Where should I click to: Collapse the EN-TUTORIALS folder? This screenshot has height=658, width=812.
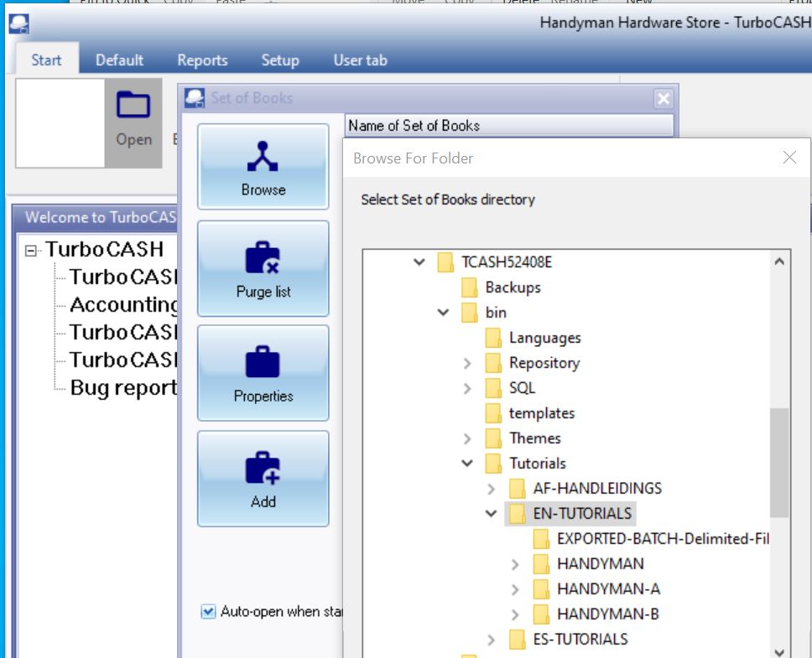[x=492, y=514]
